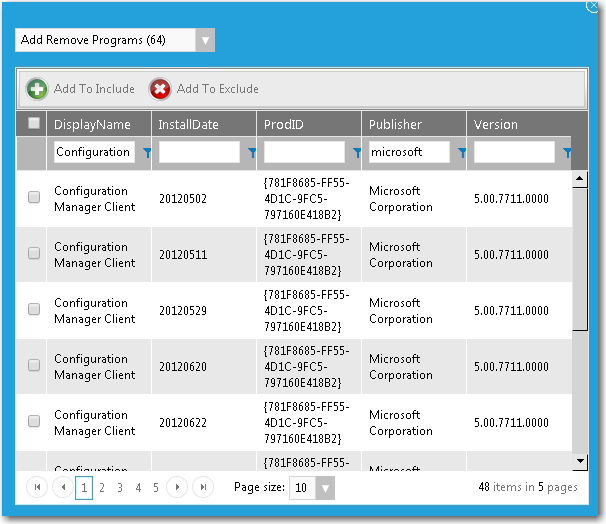Focus the DisplayName filter field containing Configuration
Screen dimensions: 606x524
point(94,152)
